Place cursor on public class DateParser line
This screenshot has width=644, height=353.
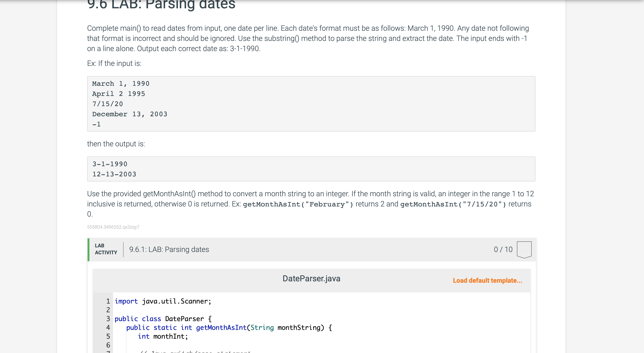click(163, 319)
